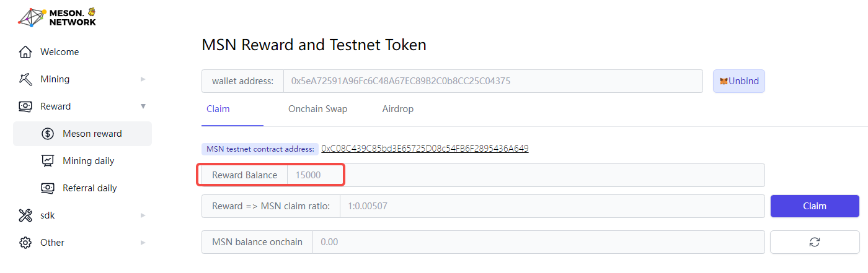Click the Mining pickaxe icon

pos(25,79)
